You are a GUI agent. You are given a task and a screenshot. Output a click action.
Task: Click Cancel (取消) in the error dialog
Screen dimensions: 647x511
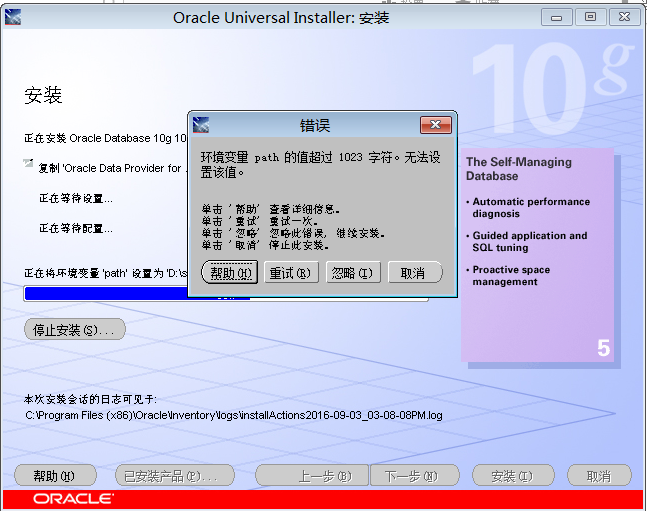pos(414,272)
